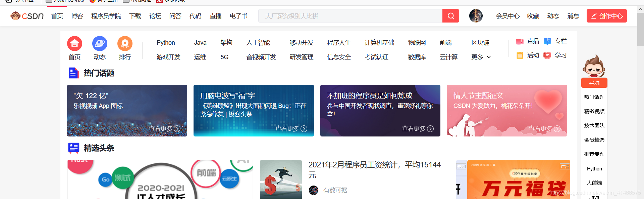Click the orange medal 排行 icon
The height and width of the screenshot is (199, 644).
tap(125, 44)
